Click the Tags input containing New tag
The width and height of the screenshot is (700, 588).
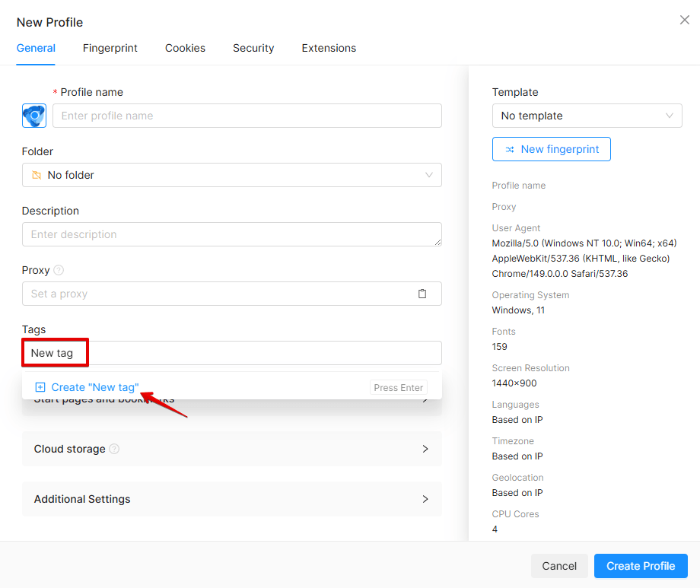click(232, 353)
